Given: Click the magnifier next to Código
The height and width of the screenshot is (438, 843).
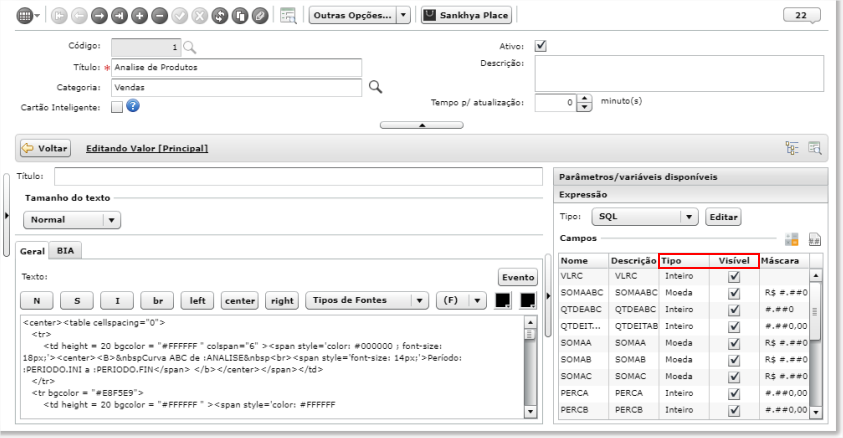Looking at the screenshot, I should [x=189, y=47].
